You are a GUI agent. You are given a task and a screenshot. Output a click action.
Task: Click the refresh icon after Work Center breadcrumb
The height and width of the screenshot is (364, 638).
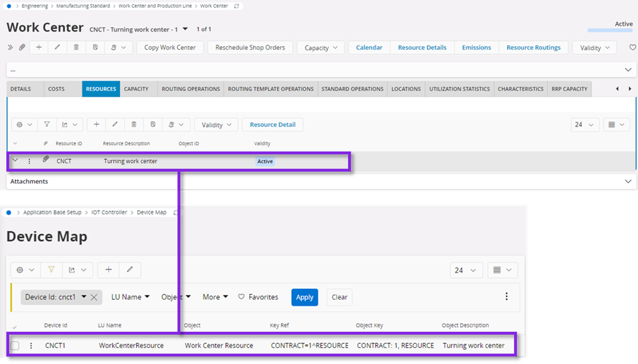(x=236, y=6)
